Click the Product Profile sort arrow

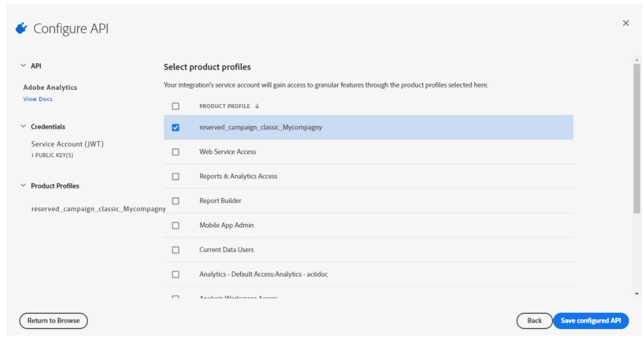click(257, 106)
